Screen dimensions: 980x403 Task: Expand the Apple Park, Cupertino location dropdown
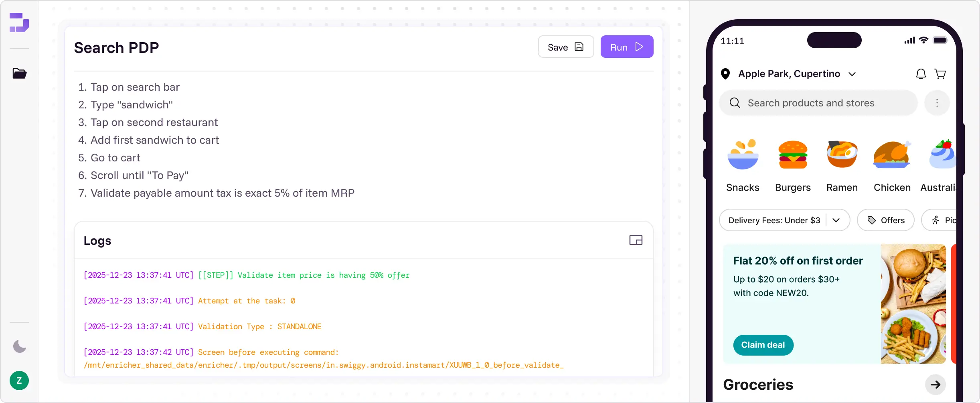click(x=852, y=74)
